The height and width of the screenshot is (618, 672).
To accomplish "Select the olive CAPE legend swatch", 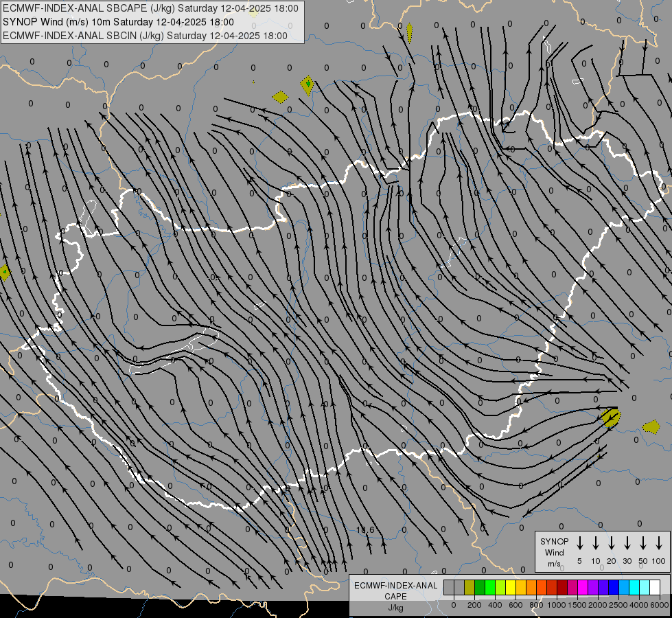I will tap(470, 587).
